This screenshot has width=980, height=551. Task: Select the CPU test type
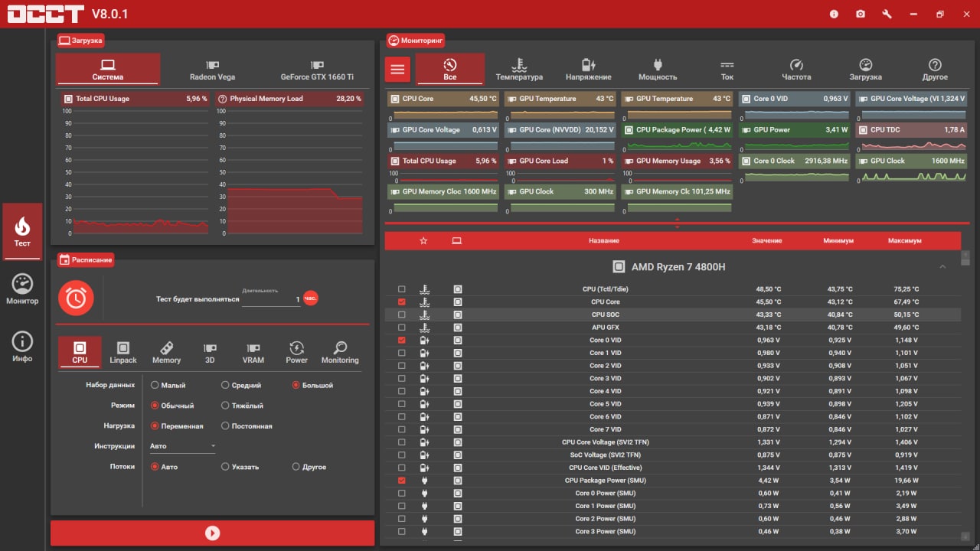coord(80,353)
